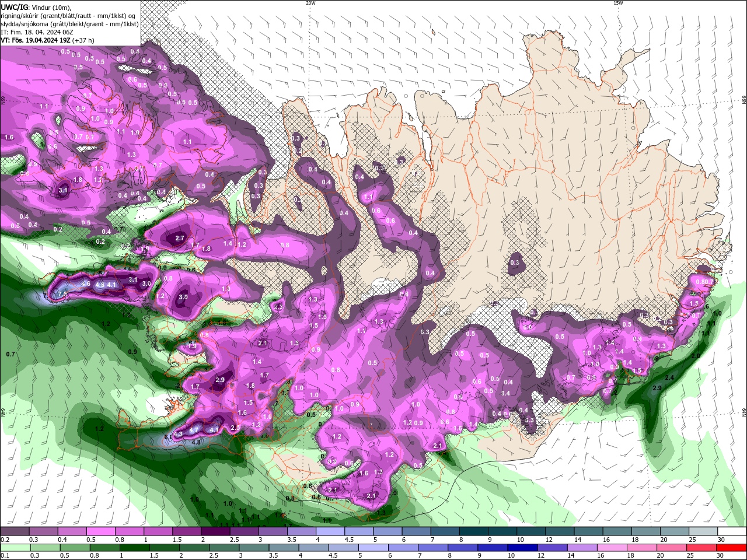Click the snow scale swatch between 12 and 14
This screenshot has width=747, height=560.
click(559, 531)
